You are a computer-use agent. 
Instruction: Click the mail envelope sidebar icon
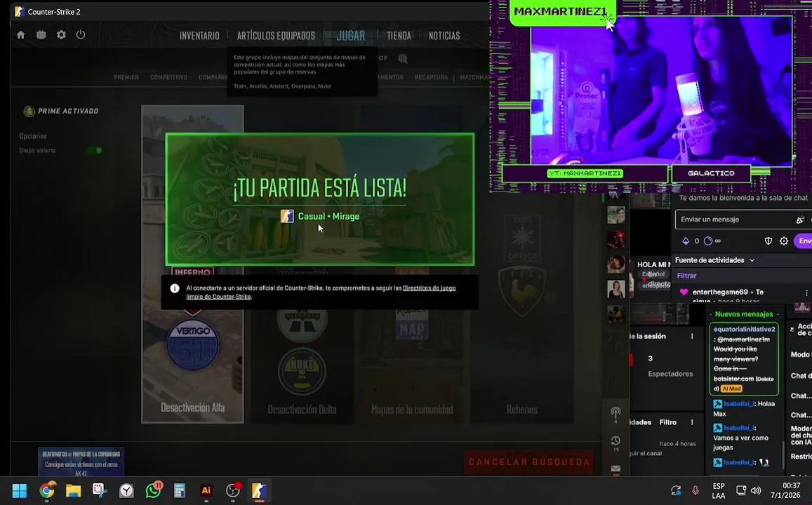tap(615, 469)
